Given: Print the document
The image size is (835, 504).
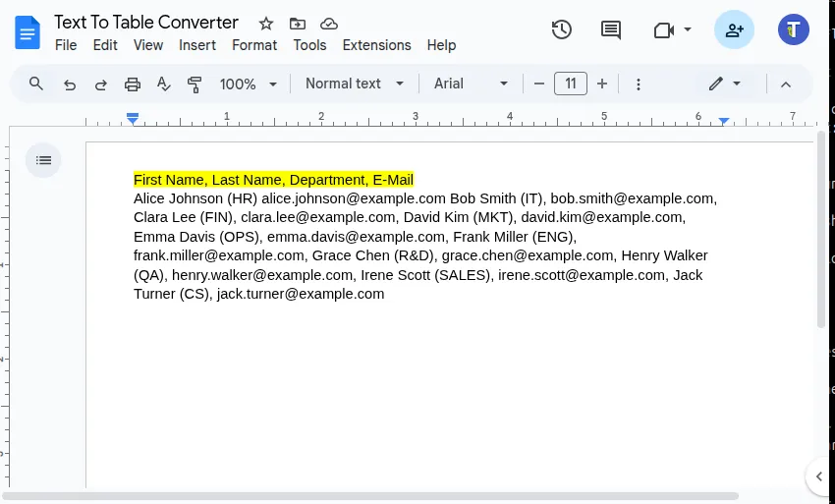Looking at the screenshot, I should 133,84.
